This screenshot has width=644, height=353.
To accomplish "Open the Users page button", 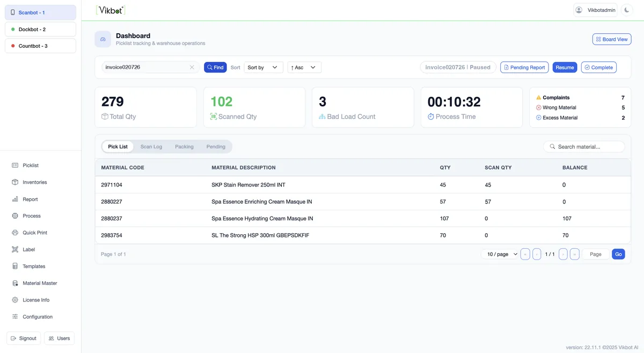I will tap(59, 338).
